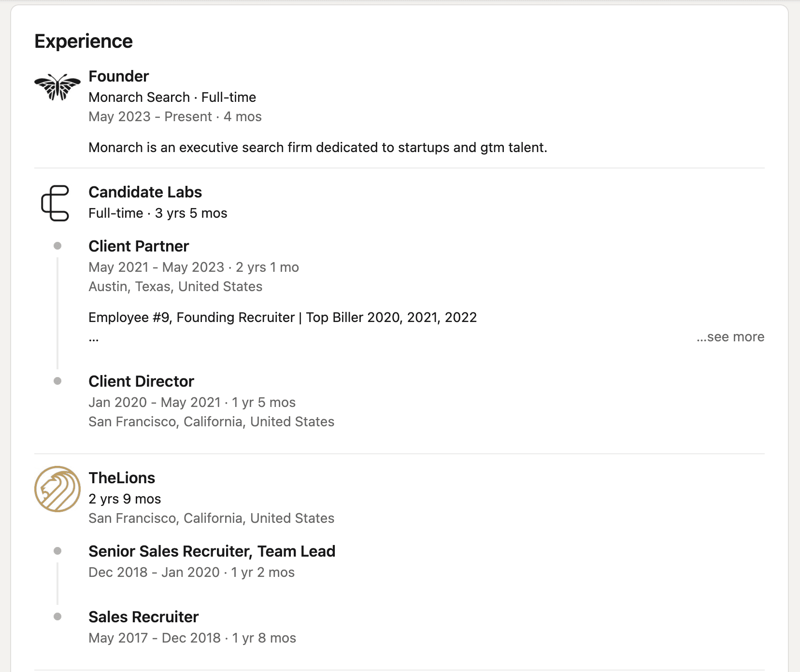Open TheLions company heading
The image size is (800, 672).
(122, 478)
